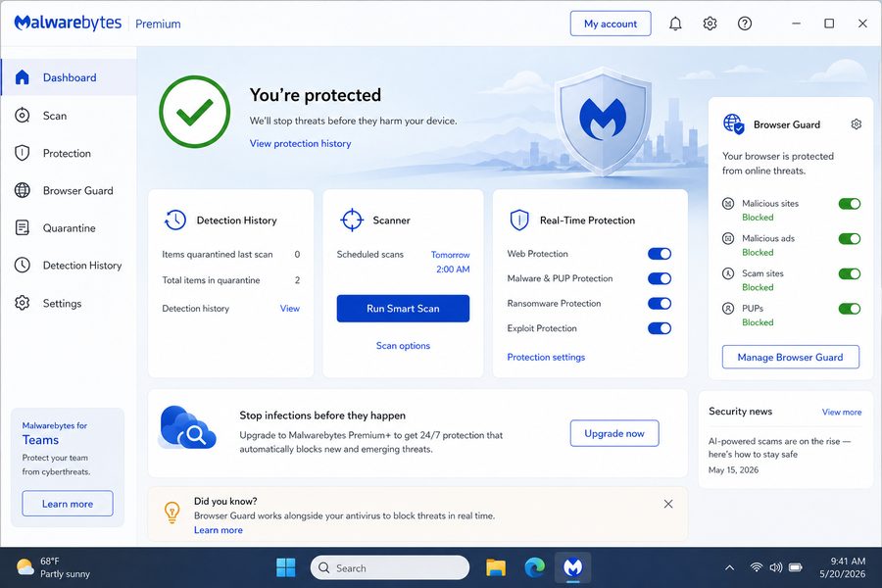Click the Scanner crosshair card icon
882x588 pixels.
[x=352, y=220]
